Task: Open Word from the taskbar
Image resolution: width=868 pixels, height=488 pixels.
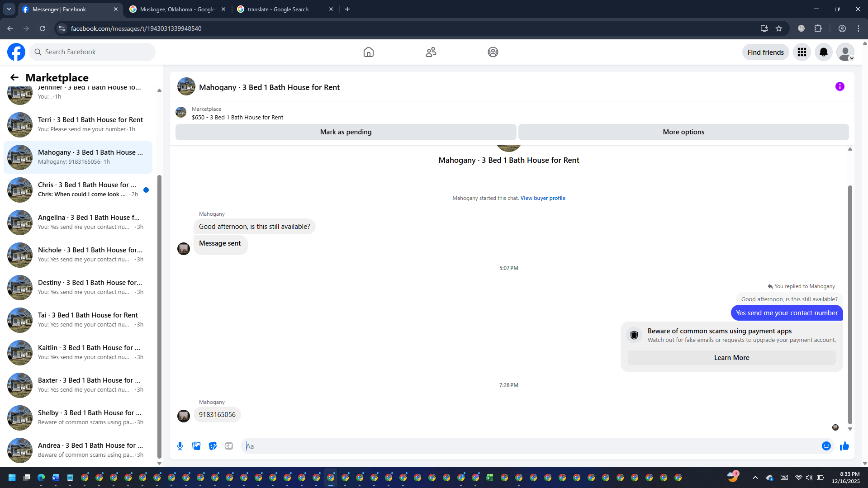Action: pyautogui.click(x=56, y=478)
